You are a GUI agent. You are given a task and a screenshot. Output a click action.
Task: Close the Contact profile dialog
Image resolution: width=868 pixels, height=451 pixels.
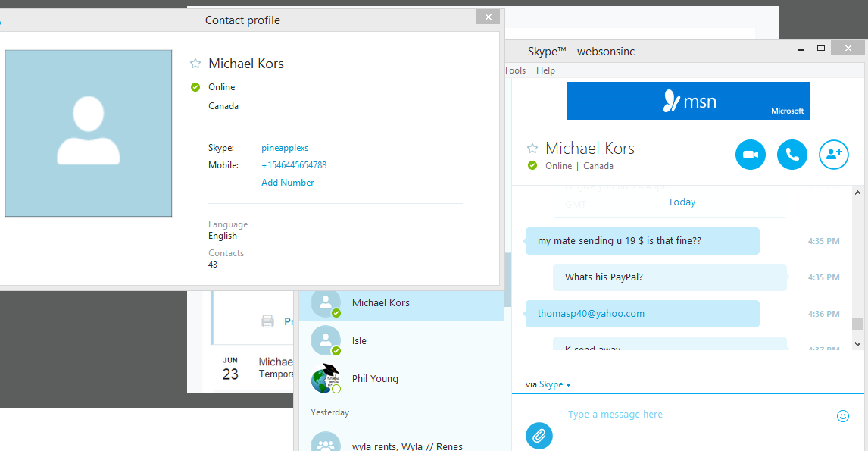pos(489,17)
